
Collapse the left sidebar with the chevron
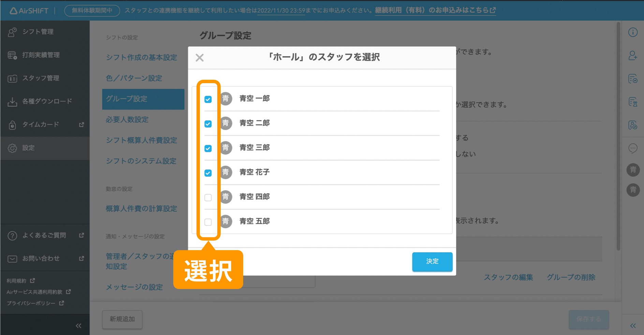tap(78, 325)
